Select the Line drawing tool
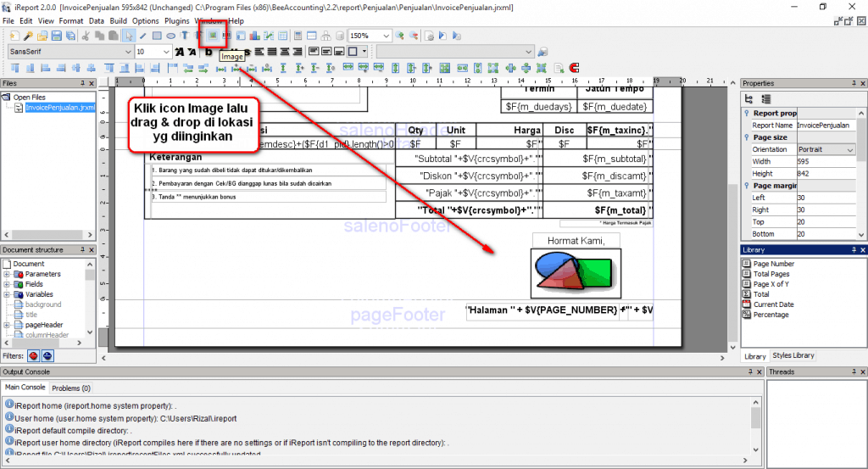This screenshot has width=868, height=469. (142, 36)
